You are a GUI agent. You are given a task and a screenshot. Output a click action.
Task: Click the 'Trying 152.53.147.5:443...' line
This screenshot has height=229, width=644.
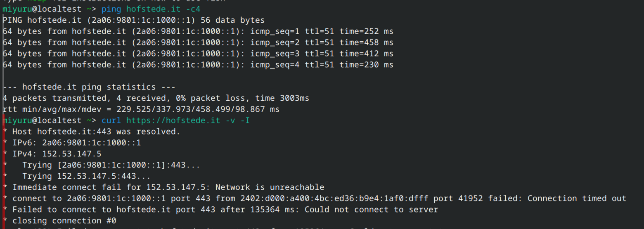86,176
